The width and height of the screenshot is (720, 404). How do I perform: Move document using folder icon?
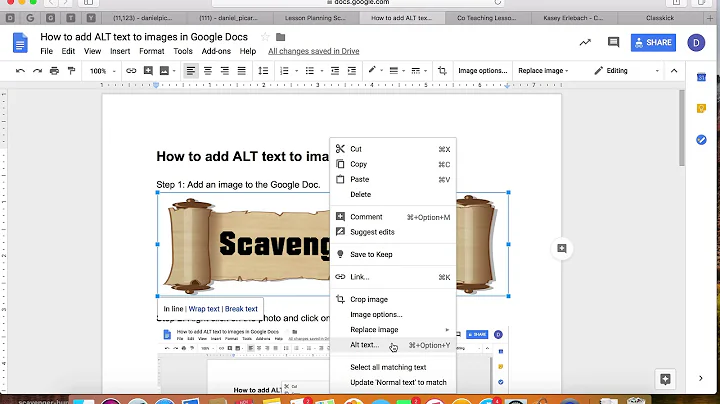pos(281,37)
